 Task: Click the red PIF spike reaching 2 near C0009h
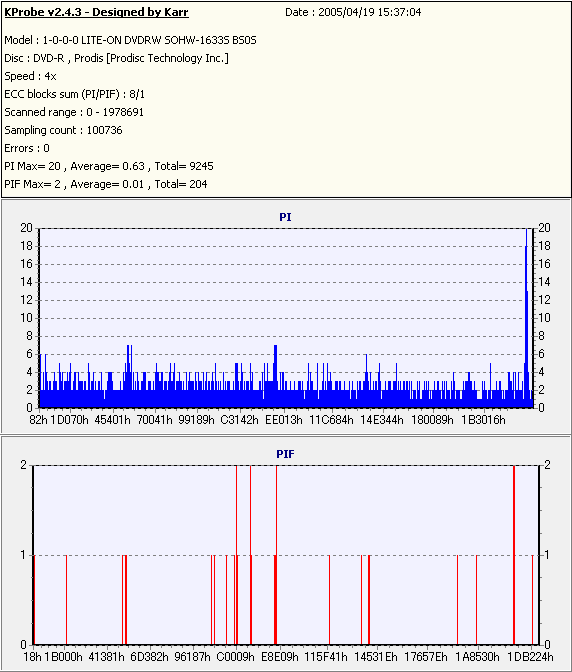[237, 555]
